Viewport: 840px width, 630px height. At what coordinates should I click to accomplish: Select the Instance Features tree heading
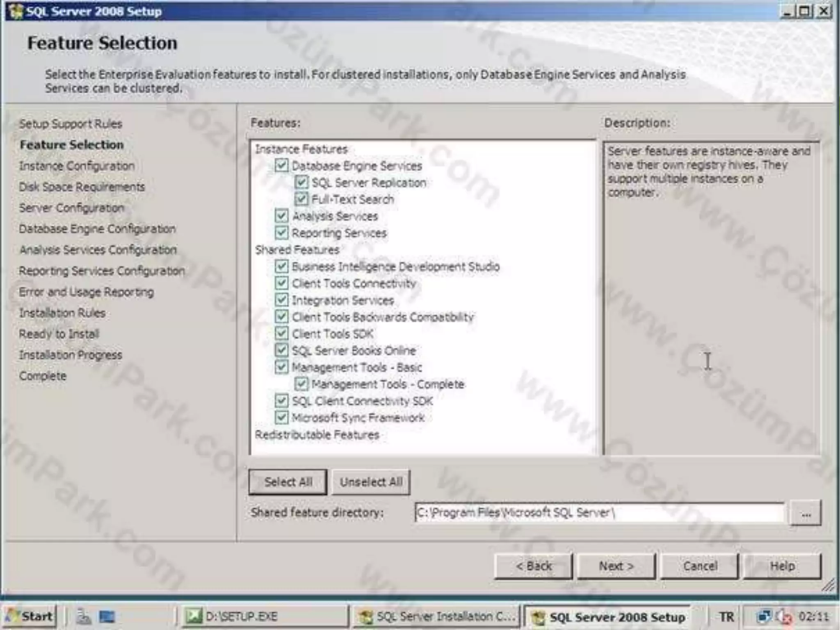pyautogui.click(x=301, y=149)
